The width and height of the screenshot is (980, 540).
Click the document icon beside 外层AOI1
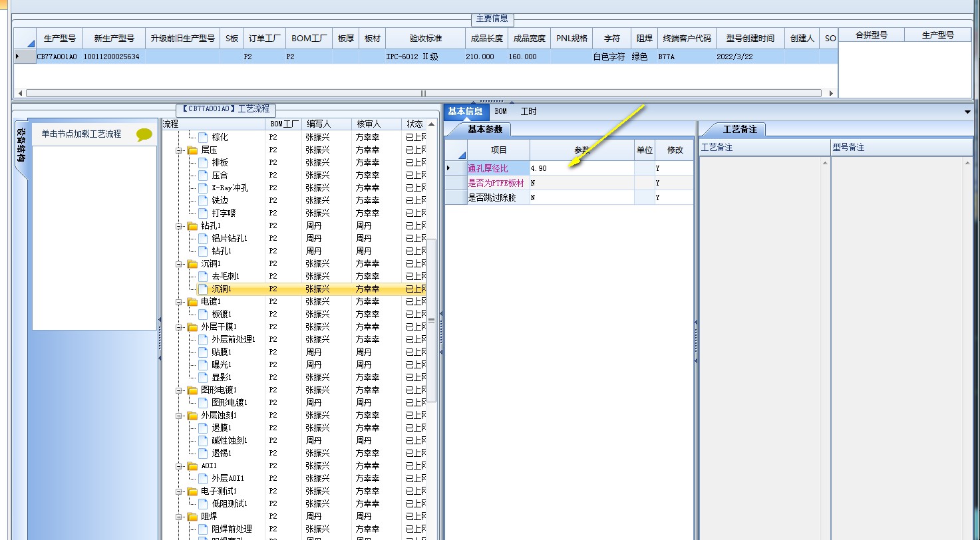[203, 478]
